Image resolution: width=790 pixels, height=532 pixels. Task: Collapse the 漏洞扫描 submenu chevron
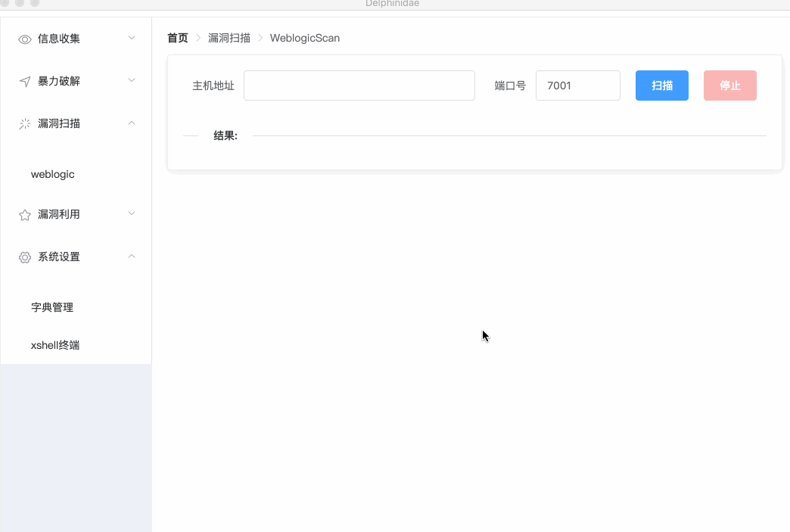[132, 123]
